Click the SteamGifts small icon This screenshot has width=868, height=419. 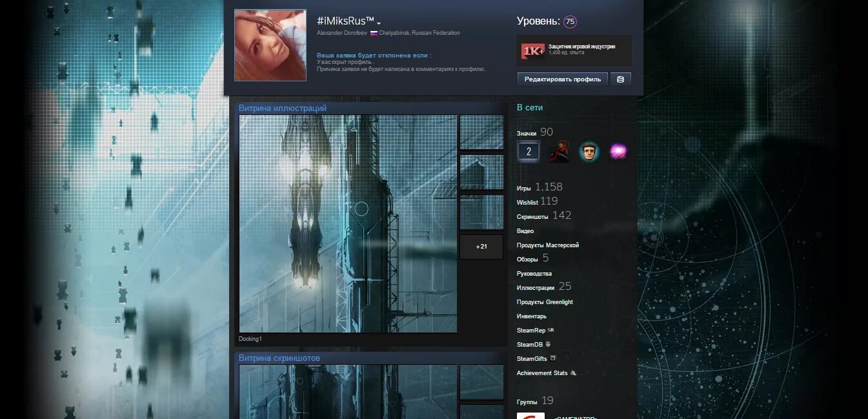(553, 358)
